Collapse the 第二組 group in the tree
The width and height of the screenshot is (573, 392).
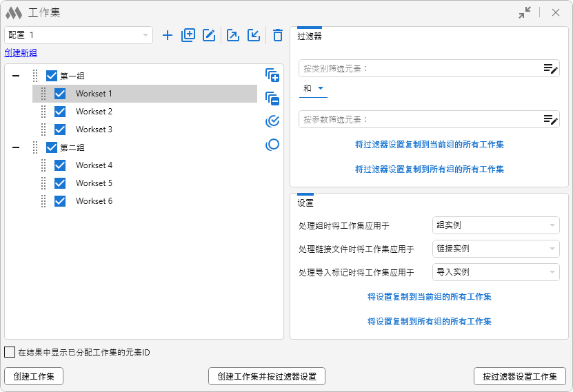tap(16, 147)
